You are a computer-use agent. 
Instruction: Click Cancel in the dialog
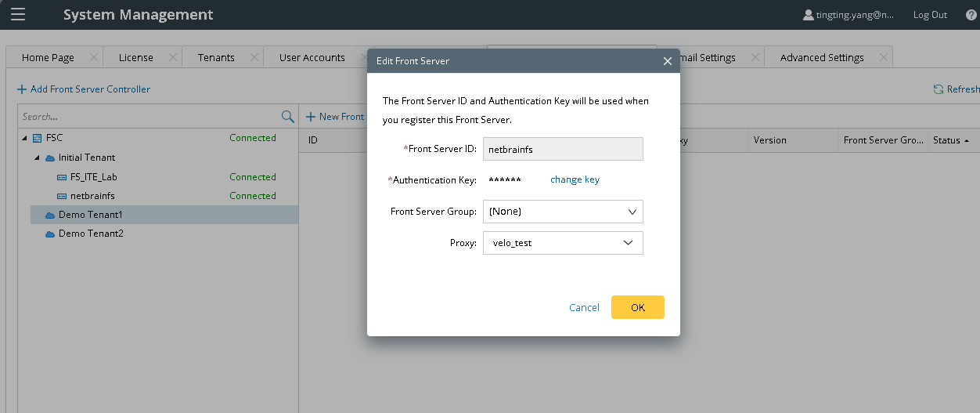pyautogui.click(x=584, y=307)
